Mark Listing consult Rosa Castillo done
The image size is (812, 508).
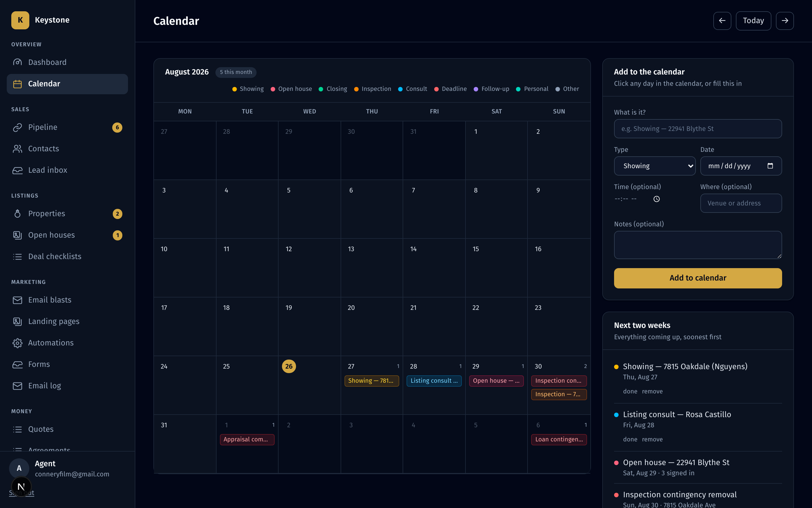click(630, 439)
